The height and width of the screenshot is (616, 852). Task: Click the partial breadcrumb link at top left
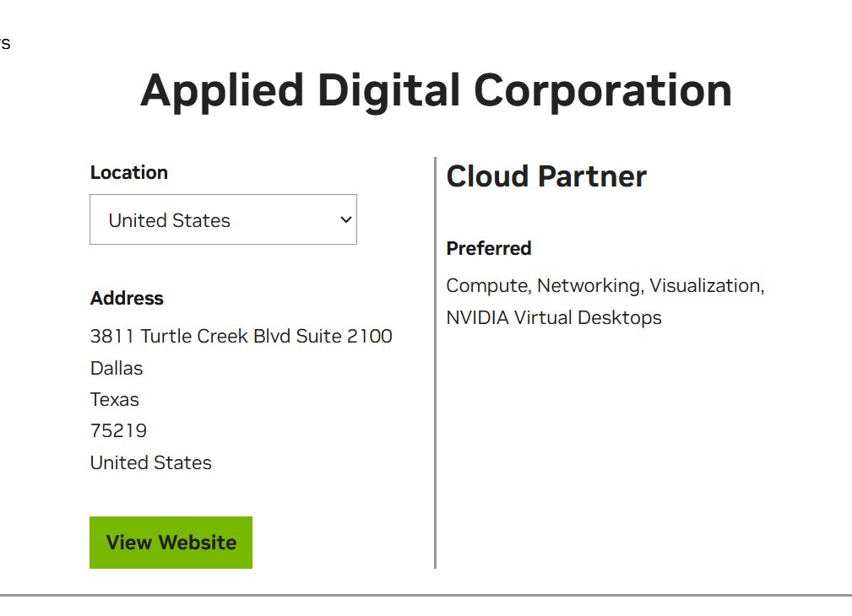5,41
